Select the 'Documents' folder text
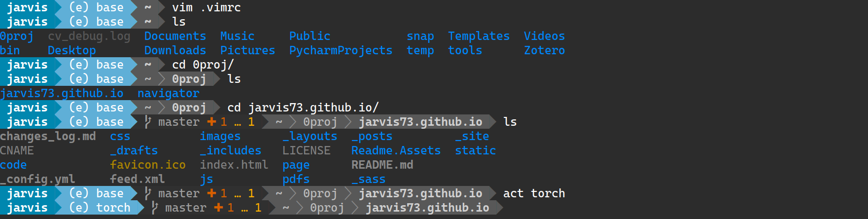The image size is (868, 219). pos(175,36)
